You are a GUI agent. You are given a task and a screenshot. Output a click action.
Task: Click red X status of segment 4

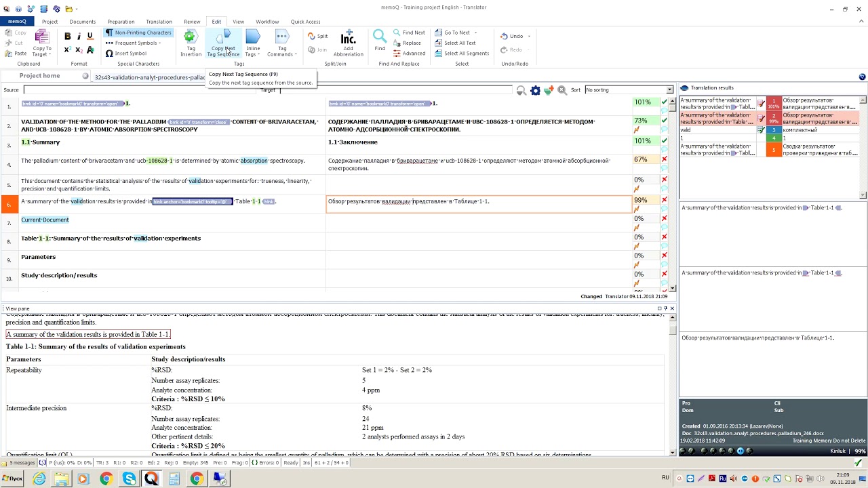[664, 159]
